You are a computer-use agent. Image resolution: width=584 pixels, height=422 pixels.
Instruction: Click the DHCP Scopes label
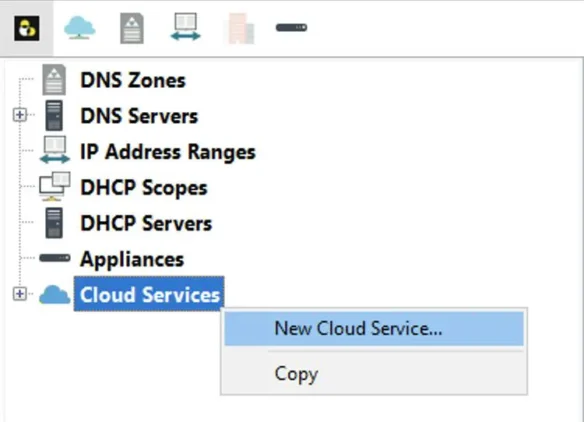[x=144, y=187]
